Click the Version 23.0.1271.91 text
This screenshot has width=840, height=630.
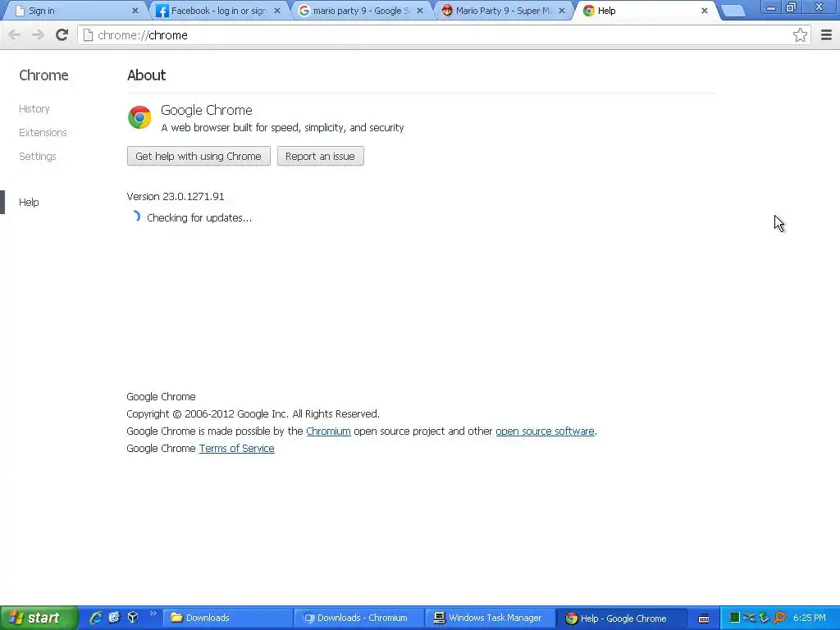click(x=176, y=197)
